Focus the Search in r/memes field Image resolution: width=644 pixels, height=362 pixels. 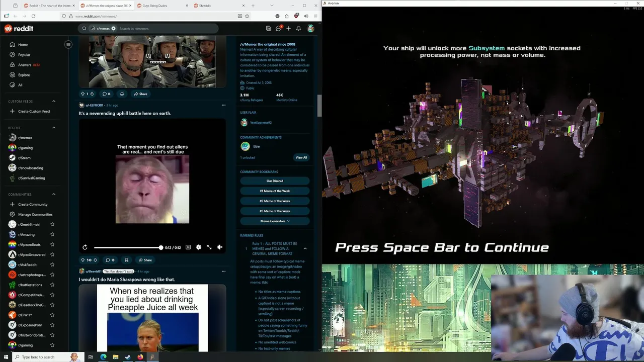pyautogui.click(x=166, y=29)
